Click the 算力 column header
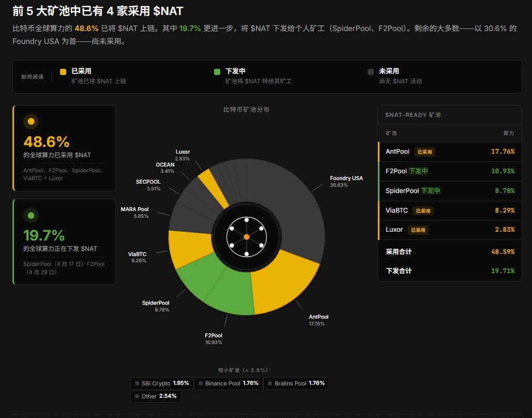The width and height of the screenshot is (532, 418). point(509,133)
